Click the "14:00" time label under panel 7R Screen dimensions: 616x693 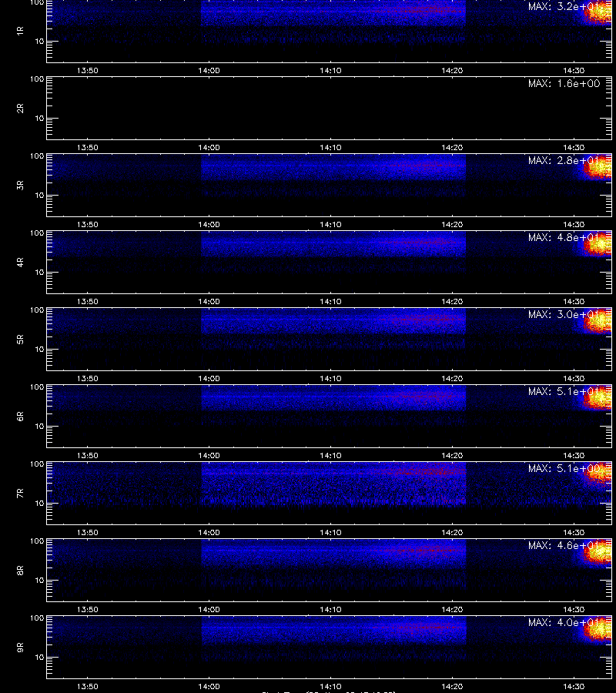point(209,532)
